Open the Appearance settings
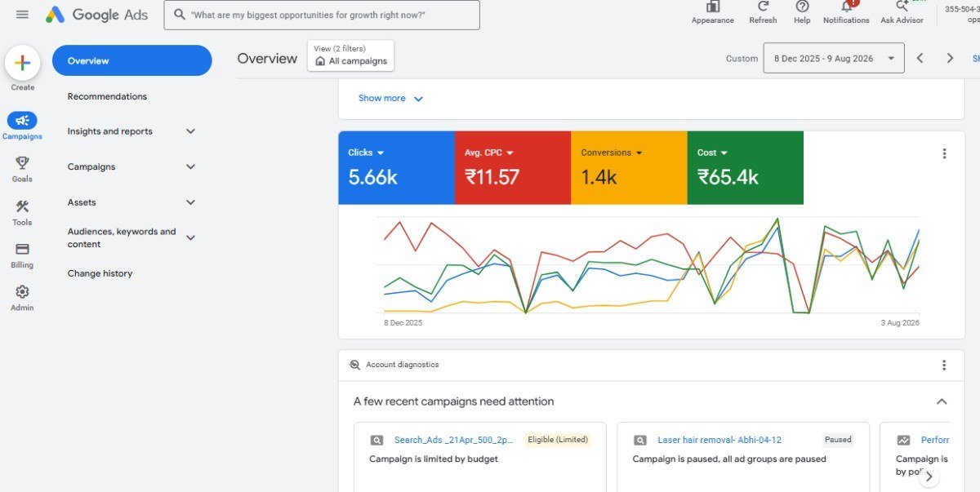This screenshot has width=980, height=492. click(x=712, y=12)
